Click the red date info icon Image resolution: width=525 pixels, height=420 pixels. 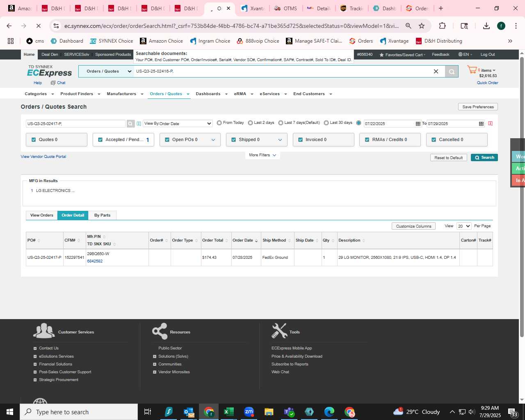(490, 123)
